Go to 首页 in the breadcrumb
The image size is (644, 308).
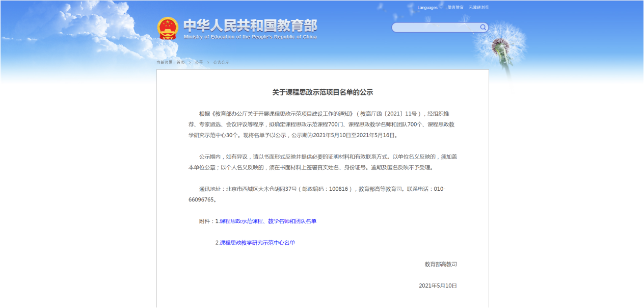point(181,62)
